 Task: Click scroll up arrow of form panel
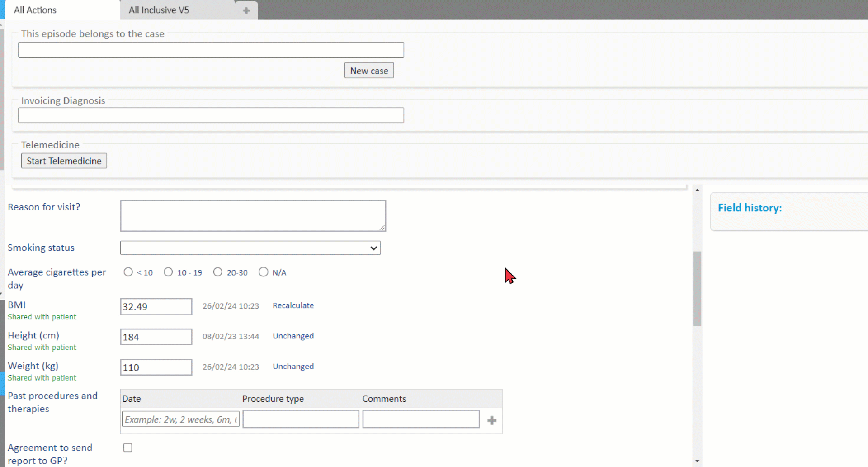(x=697, y=190)
